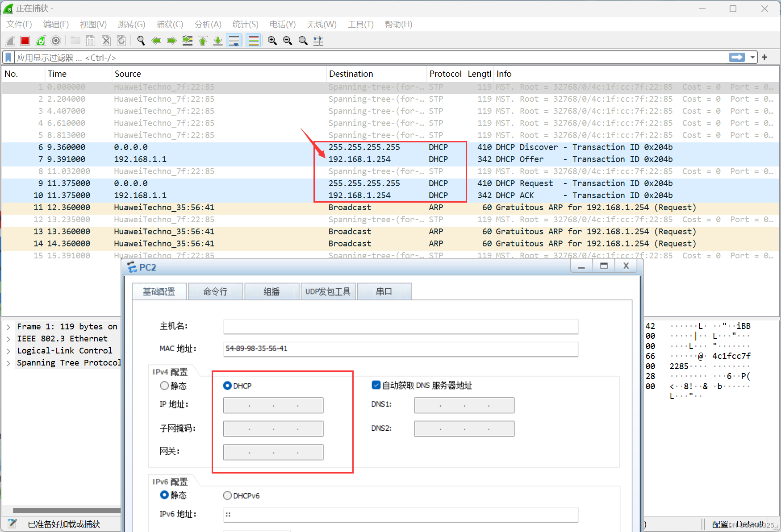Jump to the first packet
This screenshot has height=532, width=781.
coord(203,41)
